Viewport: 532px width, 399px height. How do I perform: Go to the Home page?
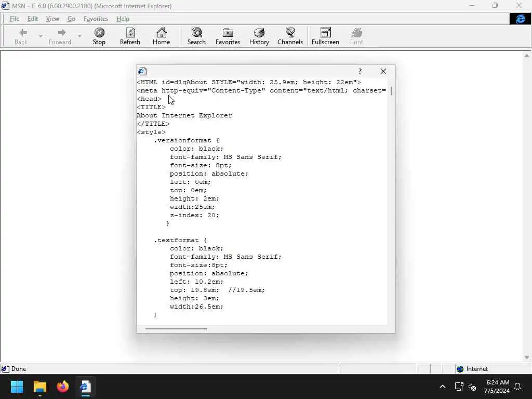[162, 36]
